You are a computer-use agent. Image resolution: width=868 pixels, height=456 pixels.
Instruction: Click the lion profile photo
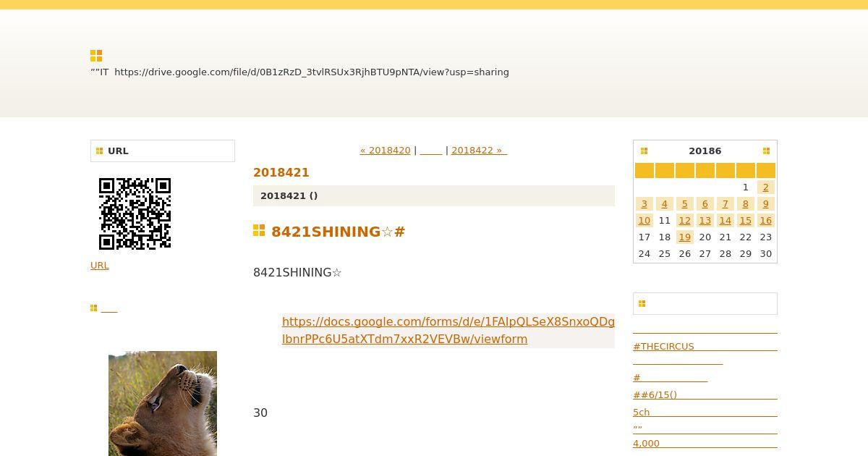pos(163,403)
